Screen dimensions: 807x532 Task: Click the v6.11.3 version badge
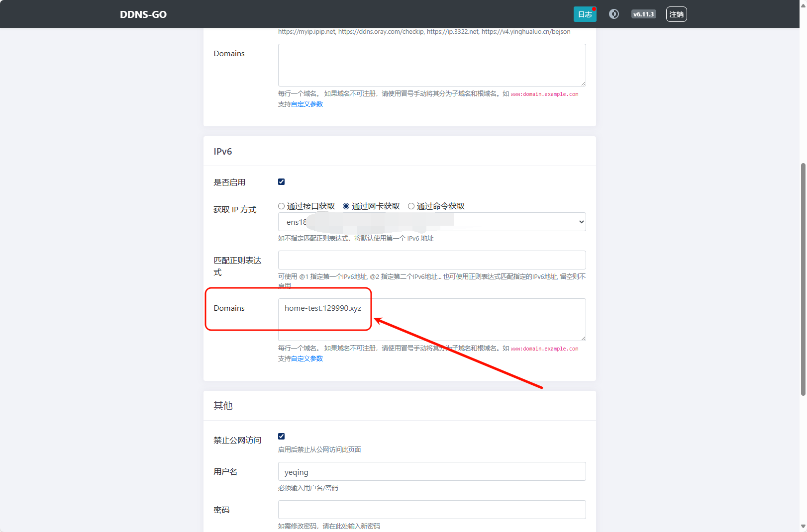(x=643, y=14)
